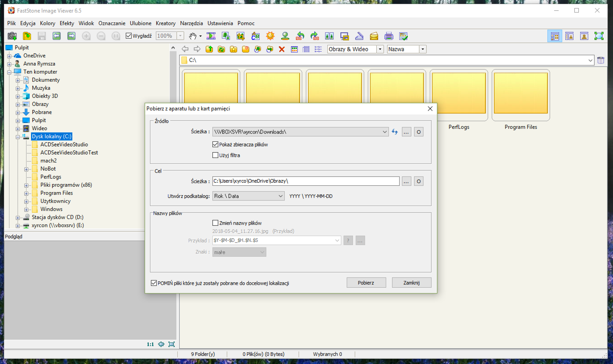The height and width of the screenshot is (364, 613).
Task: Open the Kreatory menu
Action: [166, 23]
